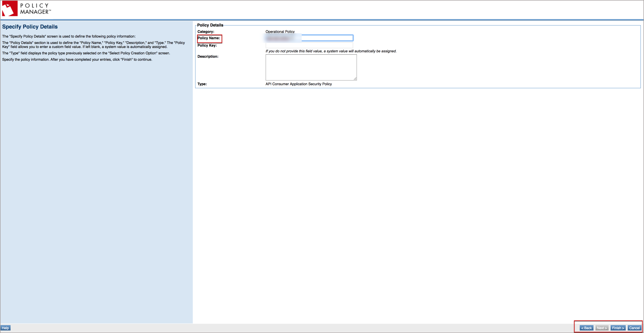This screenshot has height=333, width=644.
Task: Click the Policy Details section legend
Action: tap(210, 25)
